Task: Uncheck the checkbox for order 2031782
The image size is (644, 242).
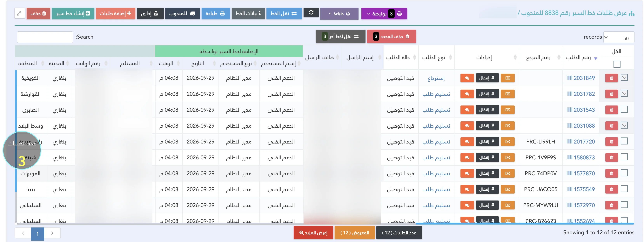Action: 624,94
